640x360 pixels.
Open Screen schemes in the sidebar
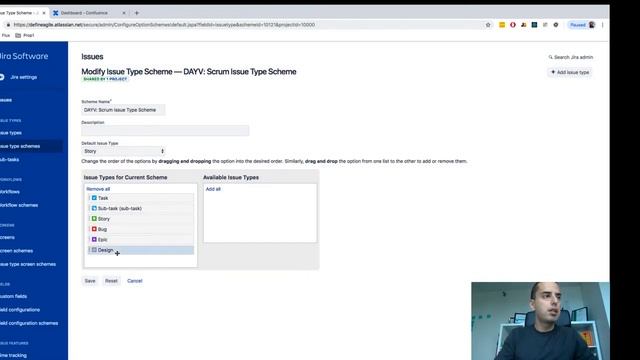(16, 251)
